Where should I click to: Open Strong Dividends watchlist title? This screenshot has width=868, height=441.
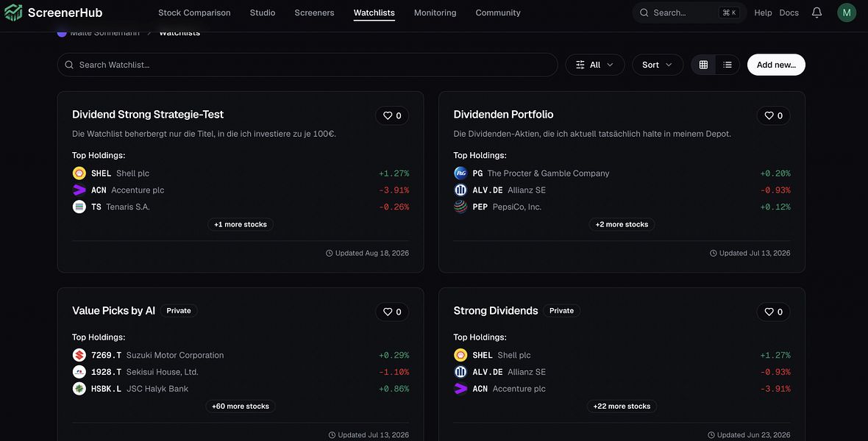tap(496, 311)
